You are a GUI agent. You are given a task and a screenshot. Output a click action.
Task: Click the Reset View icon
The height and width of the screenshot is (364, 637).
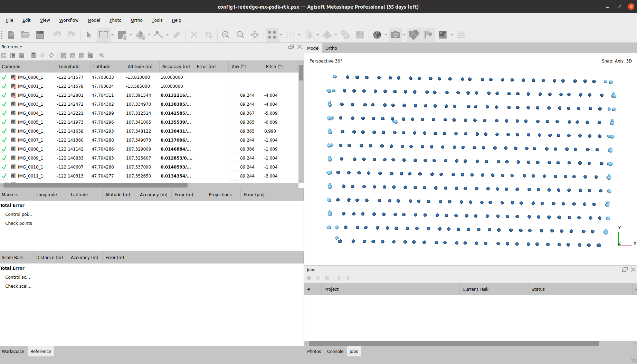(255, 35)
